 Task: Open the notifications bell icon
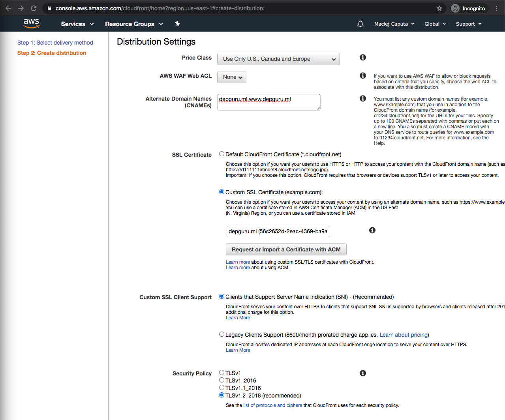360,24
